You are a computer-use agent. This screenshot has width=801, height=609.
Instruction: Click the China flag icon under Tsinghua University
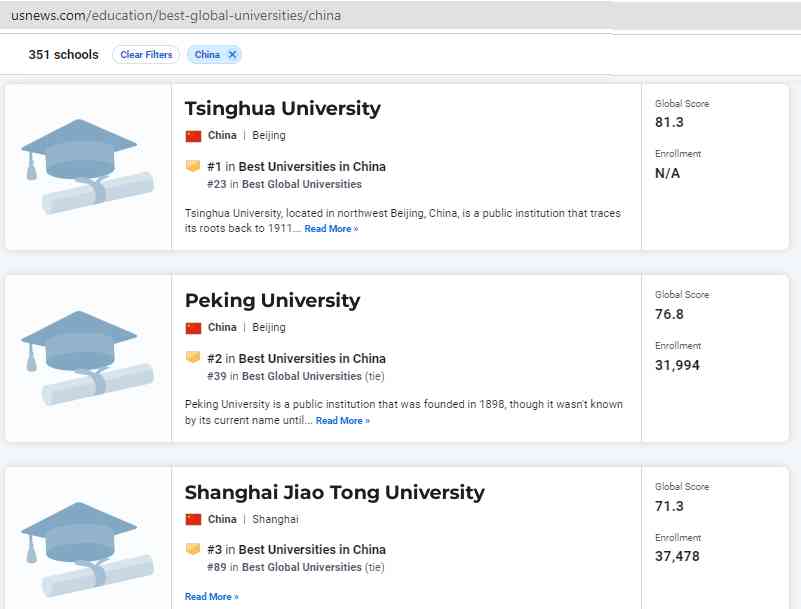[193, 136]
